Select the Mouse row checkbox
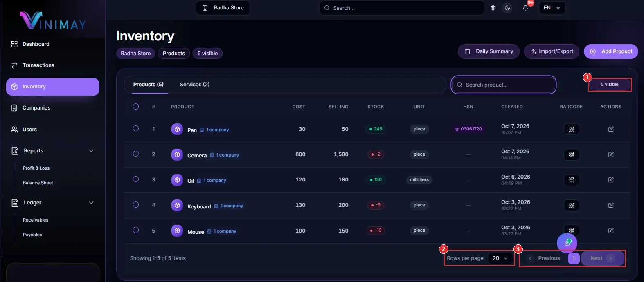Image resolution: width=644 pixels, height=282 pixels. (136, 230)
